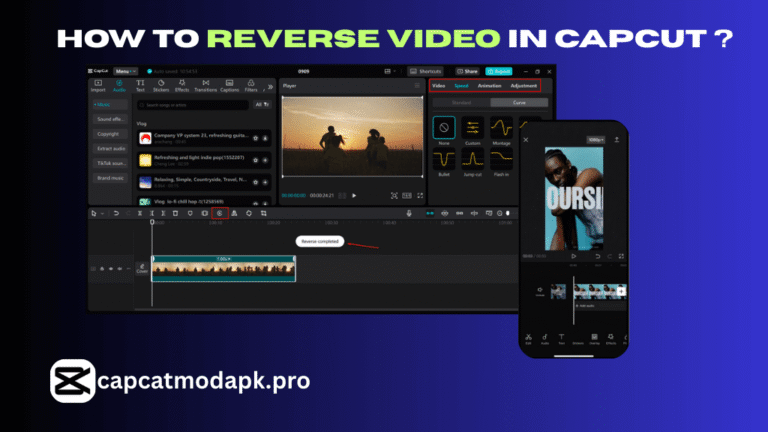The height and width of the screenshot is (432, 768).
Task: Choose the Bullet speed curve preset
Action: pos(444,160)
